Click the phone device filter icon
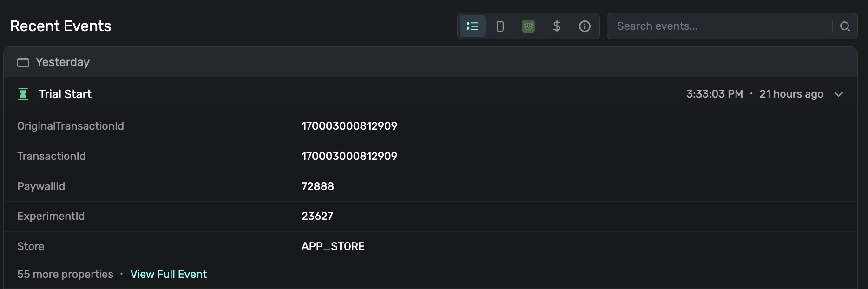868x289 pixels. [500, 26]
